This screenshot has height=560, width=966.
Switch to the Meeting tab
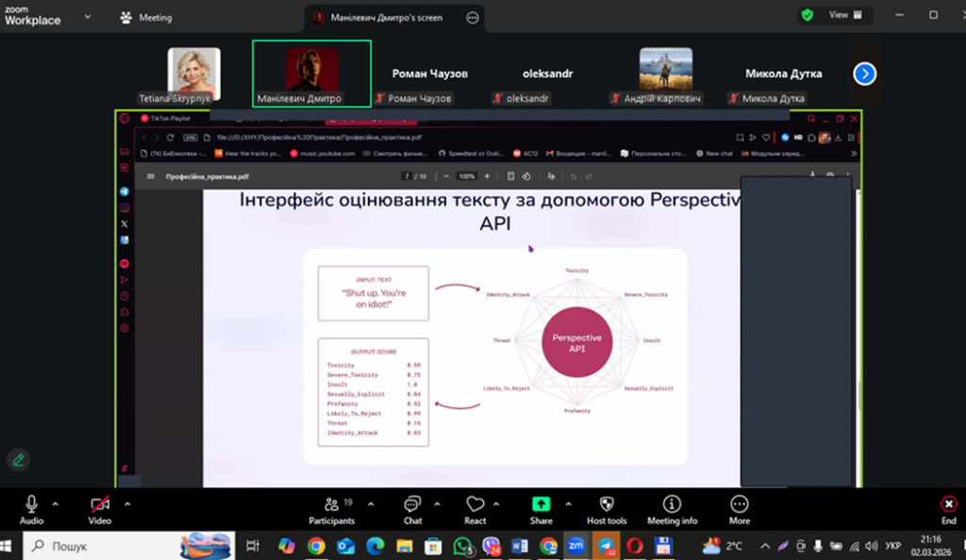(x=146, y=17)
